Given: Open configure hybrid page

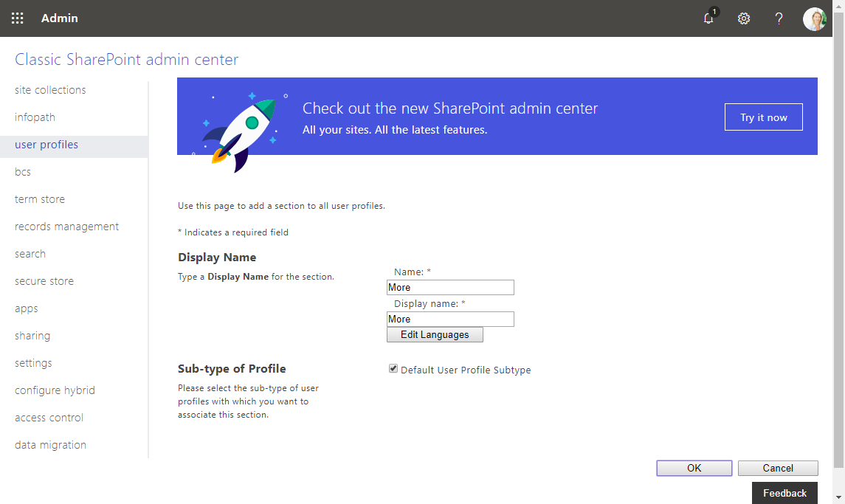Looking at the screenshot, I should (x=55, y=390).
